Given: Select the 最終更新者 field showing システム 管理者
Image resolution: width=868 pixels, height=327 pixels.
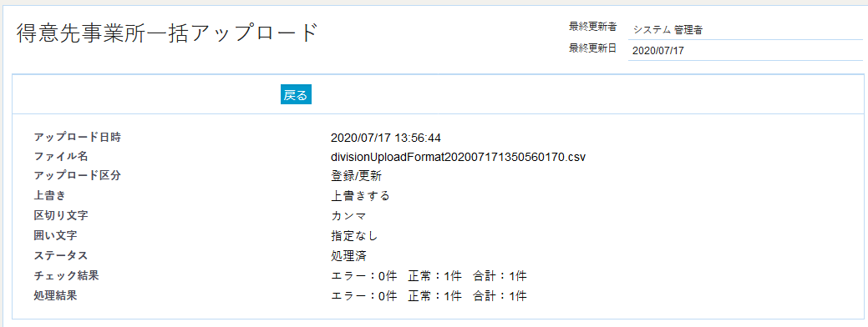Looking at the screenshot, I should [x=745, y=30].
